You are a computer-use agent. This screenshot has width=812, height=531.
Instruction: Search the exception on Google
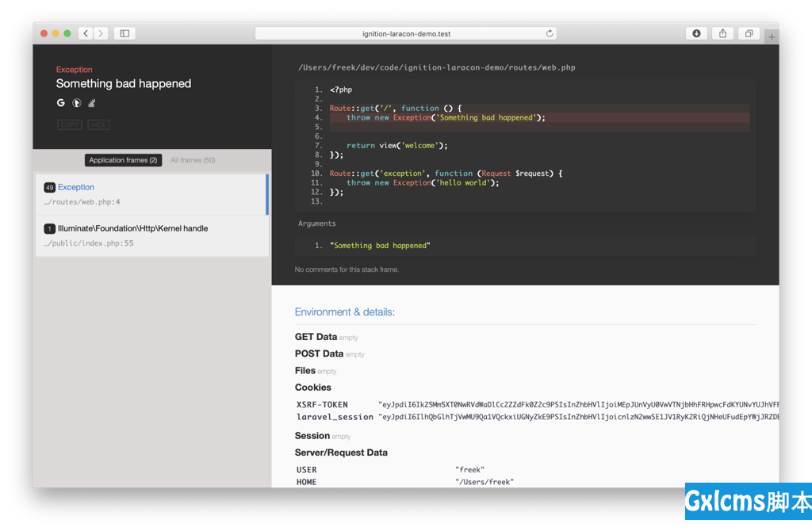tap(61, 103)
